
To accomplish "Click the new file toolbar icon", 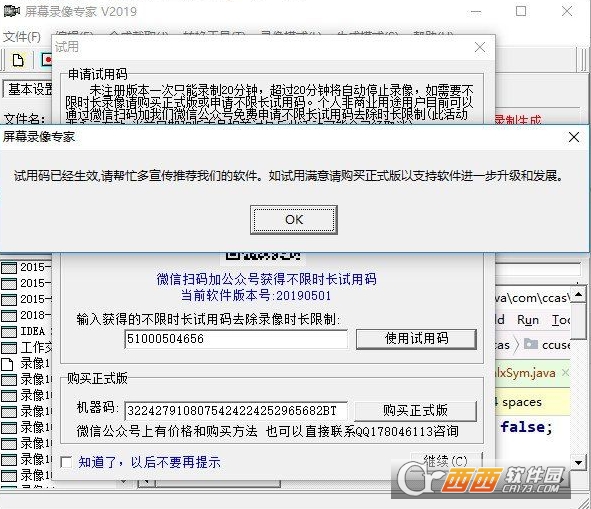I will [18, 60].
